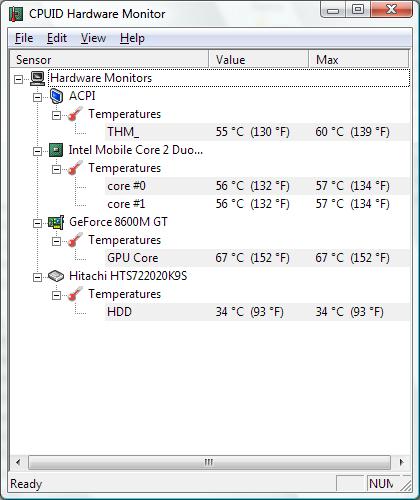The image size is (420, 500).
Task: Click the thermometer icon under GeForce 8600M GT
Action: point(75,240)
